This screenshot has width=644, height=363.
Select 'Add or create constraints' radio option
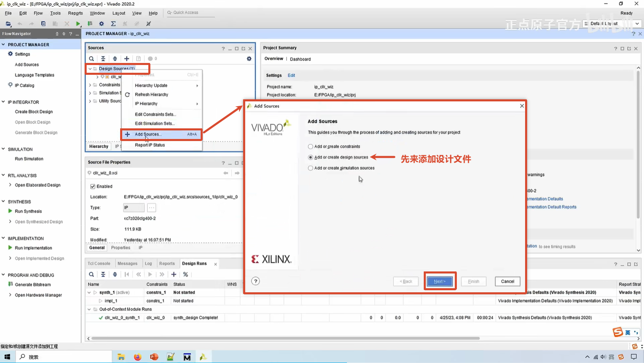coord(311,146)
